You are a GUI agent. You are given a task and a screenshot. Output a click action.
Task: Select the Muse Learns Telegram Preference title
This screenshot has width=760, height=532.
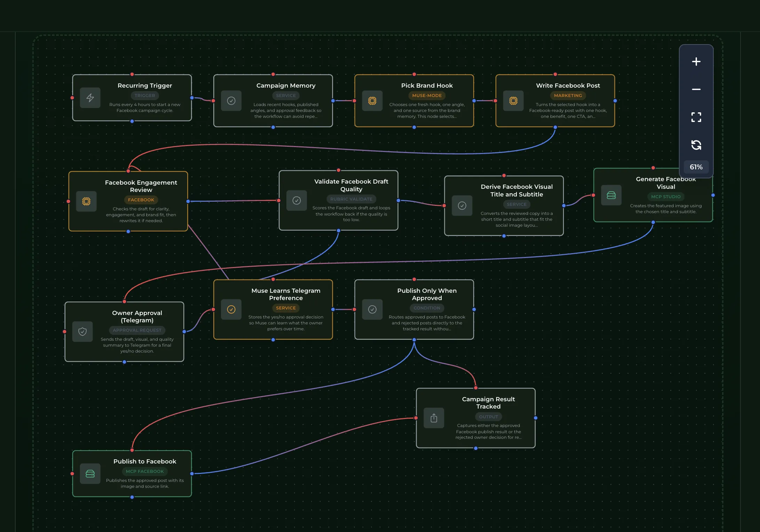point(286,294)
